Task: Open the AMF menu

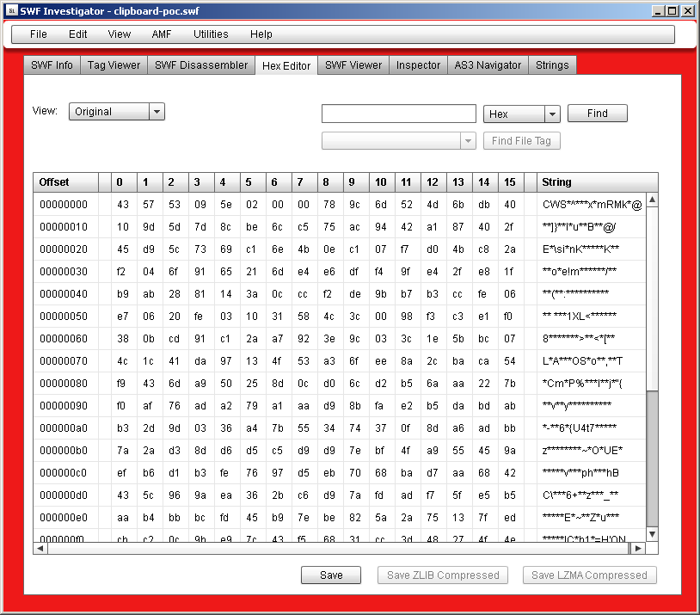Action: (x=162, y=34)
